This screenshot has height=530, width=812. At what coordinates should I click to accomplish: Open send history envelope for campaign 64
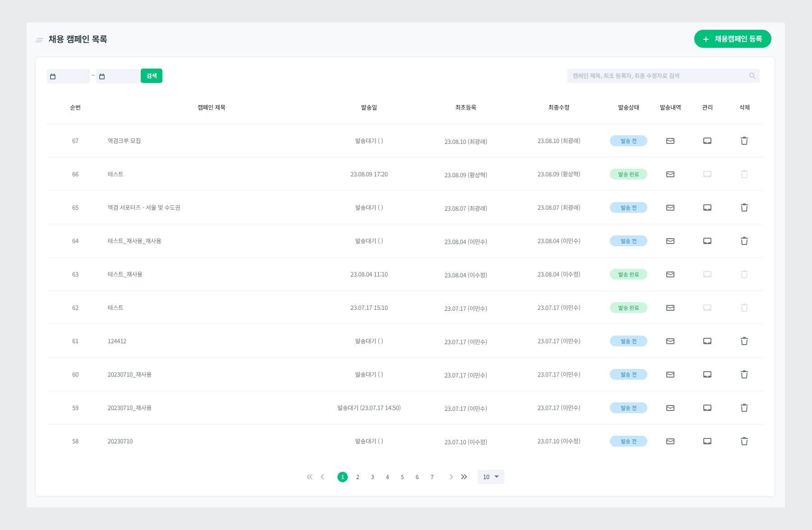[x=670, y=241]
